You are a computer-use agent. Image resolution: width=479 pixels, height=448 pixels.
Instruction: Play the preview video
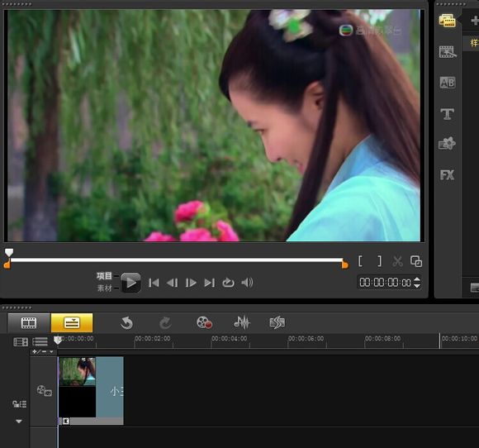[x=130, y=283]
